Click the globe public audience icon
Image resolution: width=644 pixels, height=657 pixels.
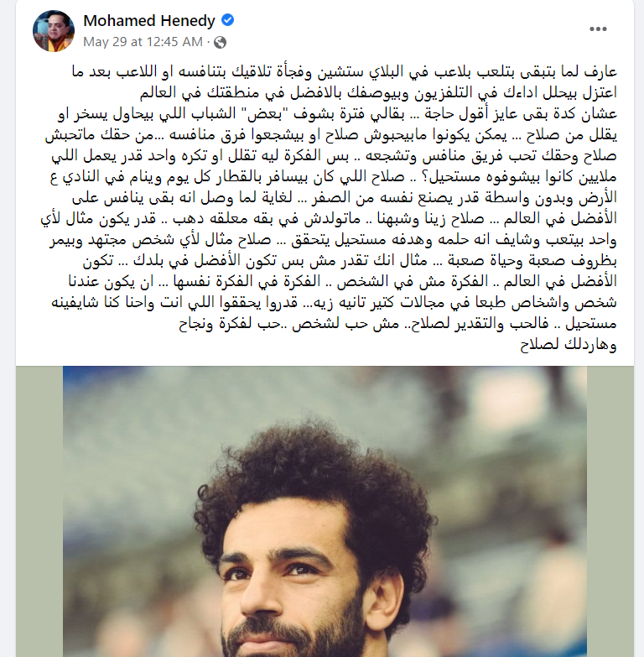[221, 42]
